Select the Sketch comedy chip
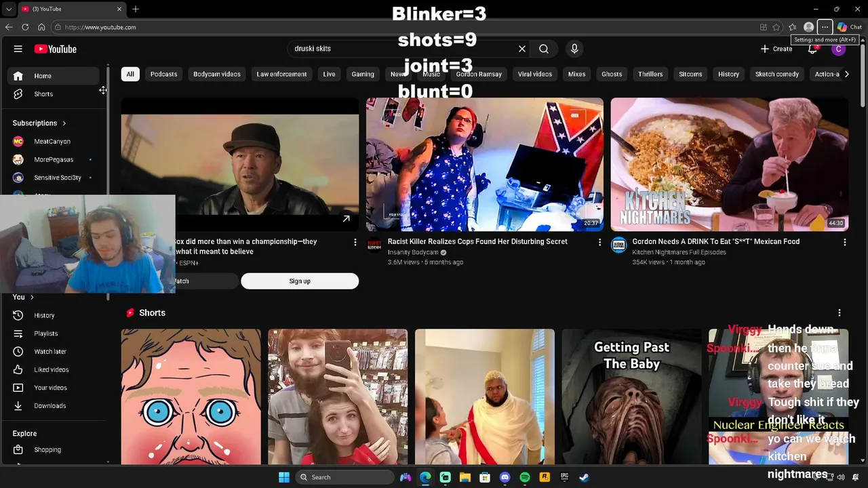 click(x=777, y=74)
